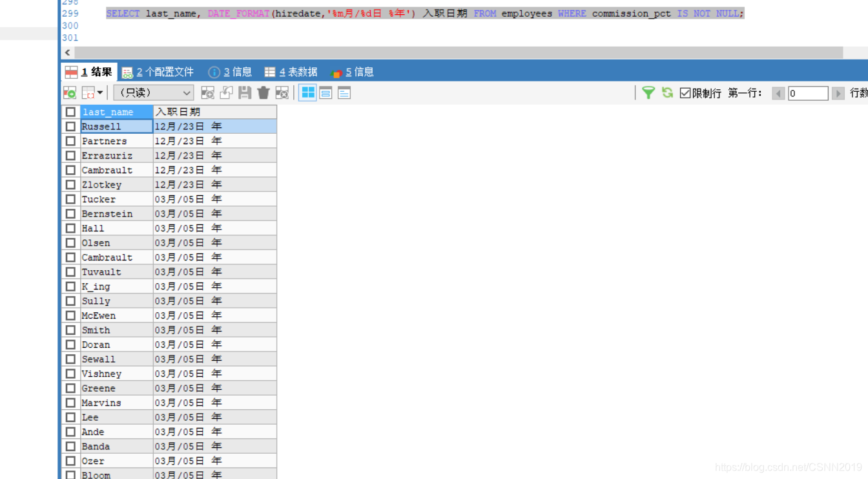Click the duplicate row icon
This screenshot has width=868, height=479.
click(226, 93)
